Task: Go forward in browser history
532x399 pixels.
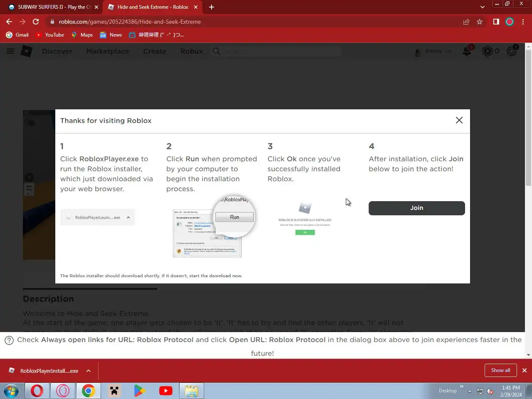Action: coord(22,22)
